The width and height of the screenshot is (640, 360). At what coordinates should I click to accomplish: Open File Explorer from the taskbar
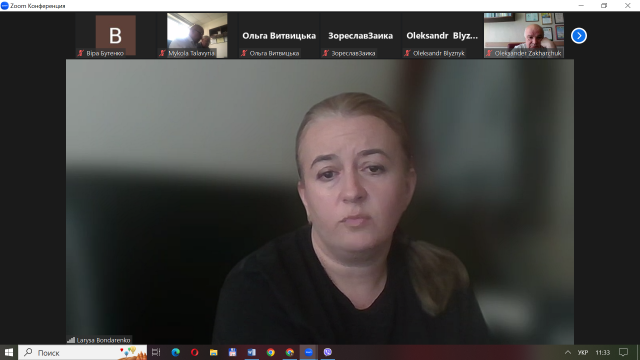click(213, 352)
